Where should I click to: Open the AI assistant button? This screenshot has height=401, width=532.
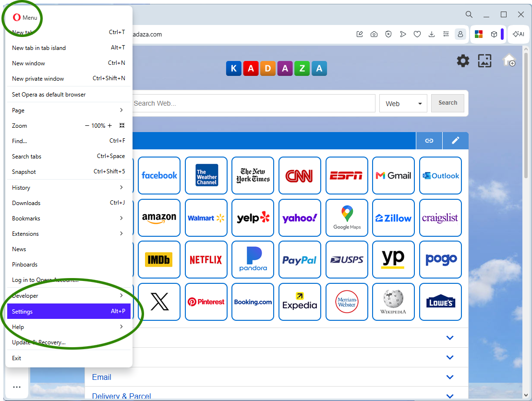pyautogui.click(x=519, y=34)
